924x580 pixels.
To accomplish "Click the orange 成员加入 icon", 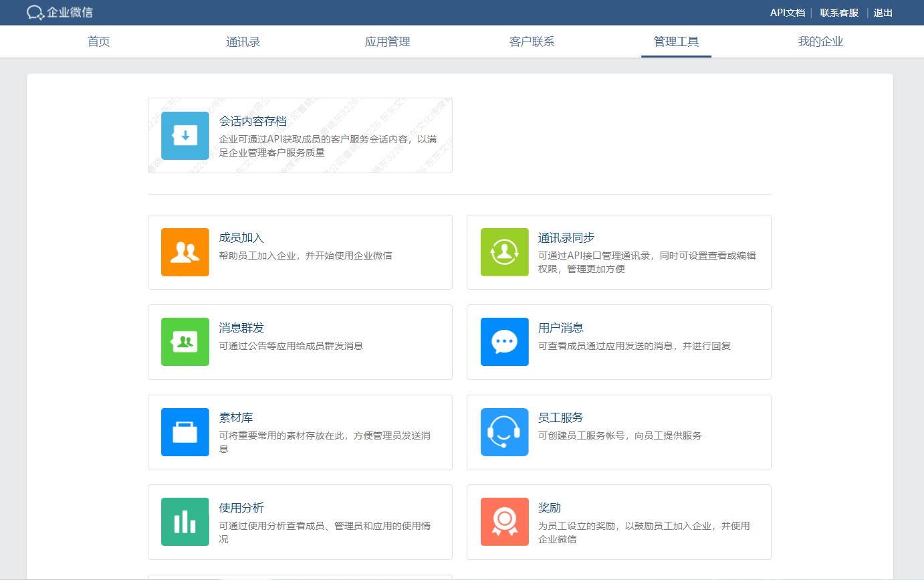I will click(185, 252).
